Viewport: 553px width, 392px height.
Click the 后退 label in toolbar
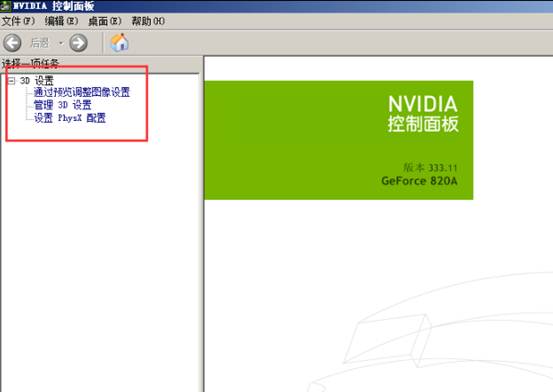[x=40, y=43]
